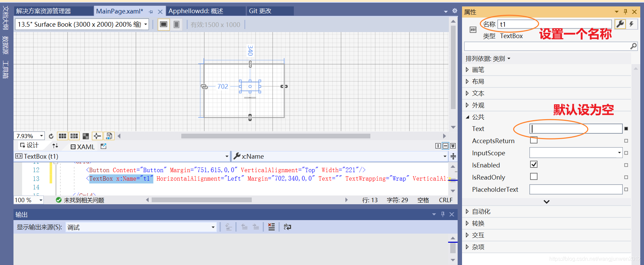Click the PlaceholderText property marker square
This screenshot has width=644, height=265.
(x=626, y=189)
